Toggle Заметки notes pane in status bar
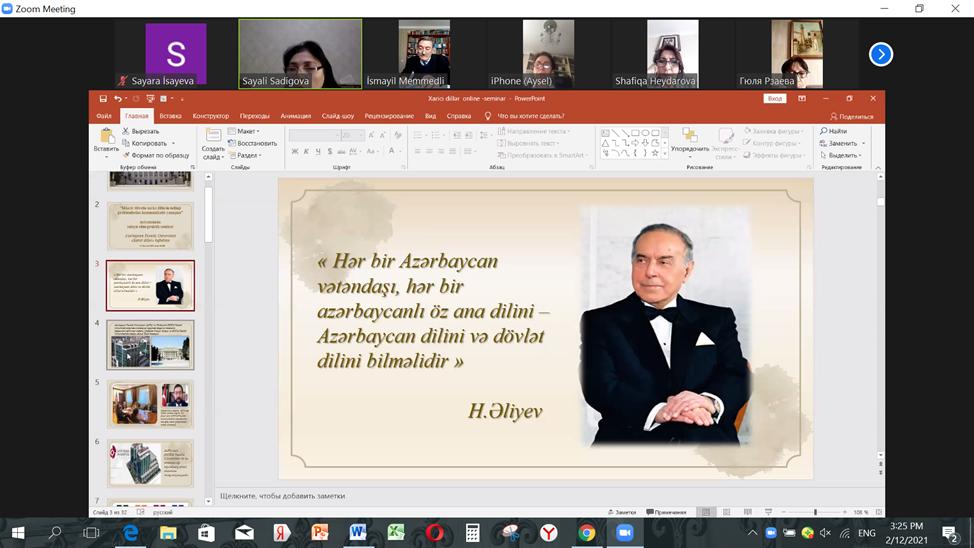Screen dimensions: 974x548 (x=622, y=512)
